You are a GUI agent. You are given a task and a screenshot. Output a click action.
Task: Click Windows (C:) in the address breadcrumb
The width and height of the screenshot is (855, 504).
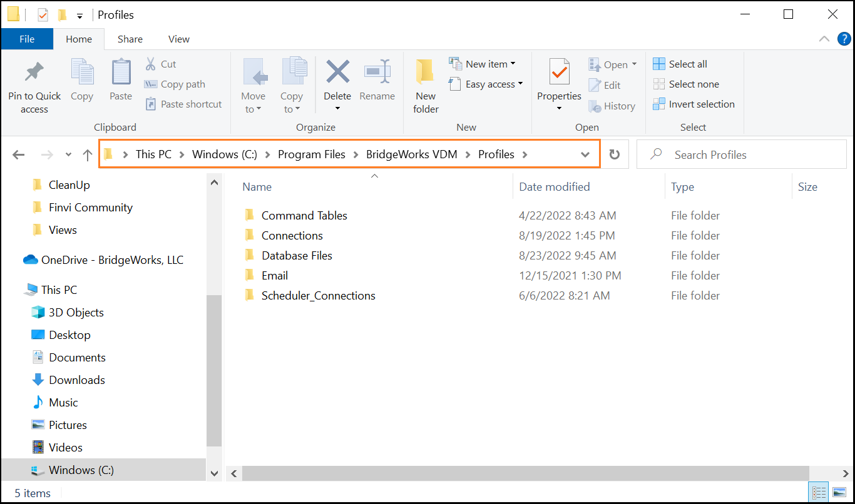(225, 154)
